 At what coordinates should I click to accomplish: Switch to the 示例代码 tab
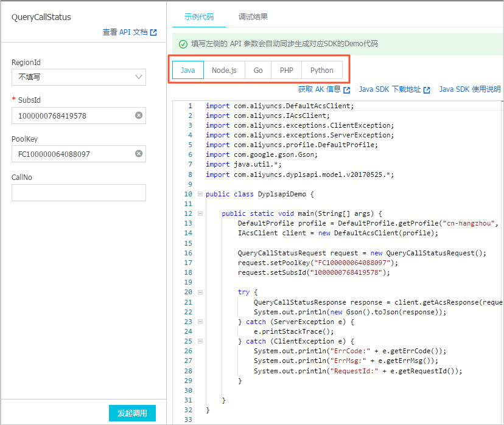click(x=199, y=16)
